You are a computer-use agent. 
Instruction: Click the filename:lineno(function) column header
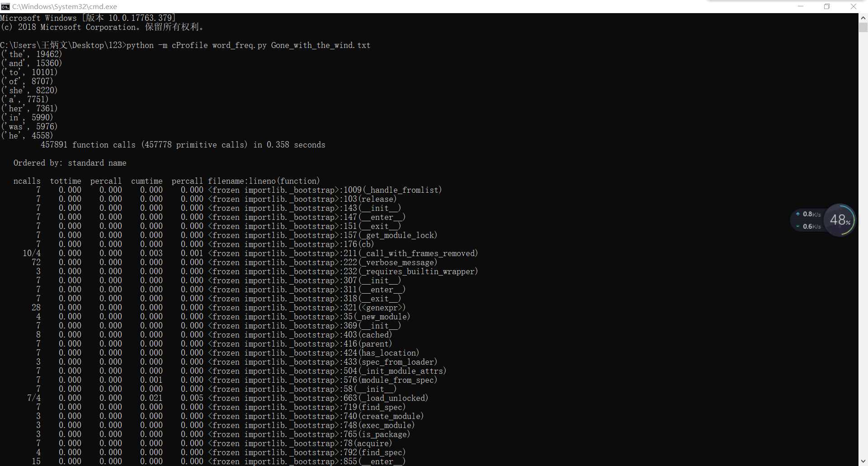point(264,181)
